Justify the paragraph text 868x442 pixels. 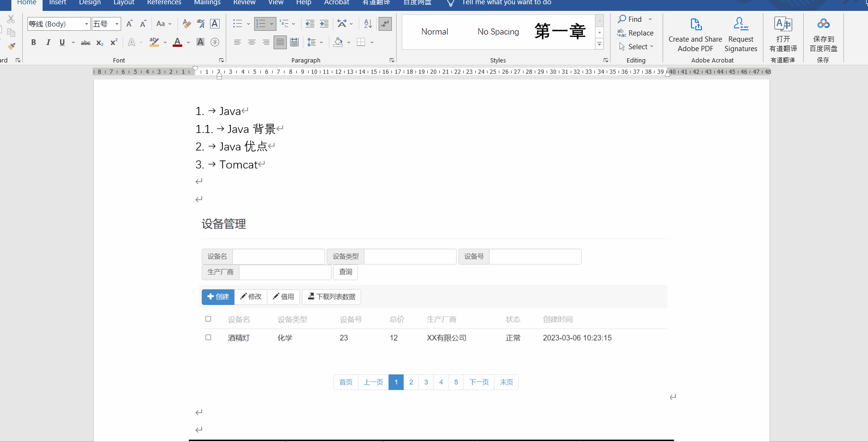280,43
